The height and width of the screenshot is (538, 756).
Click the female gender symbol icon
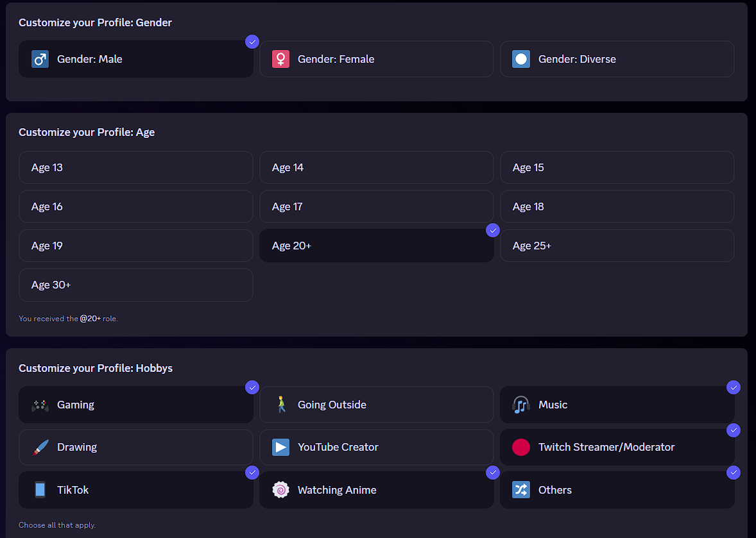tap(280, 58)
